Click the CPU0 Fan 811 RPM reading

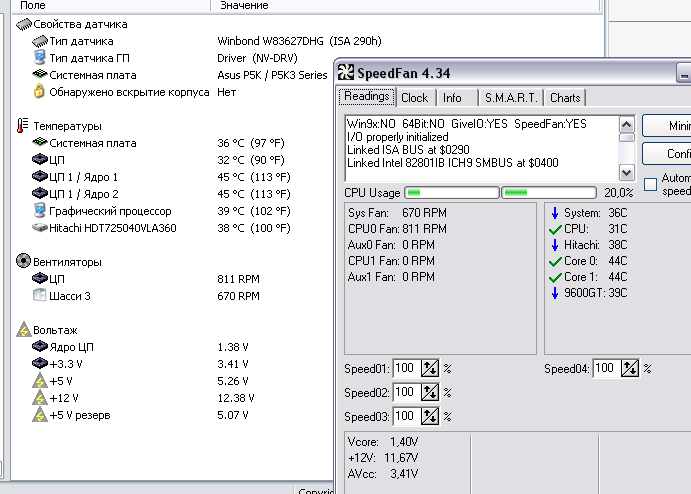point(397,229)
